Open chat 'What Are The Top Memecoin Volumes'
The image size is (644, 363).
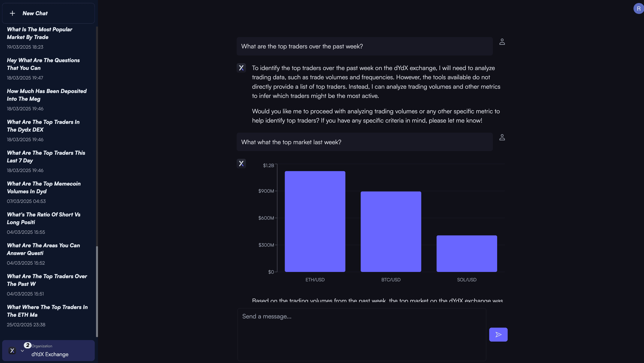click(44, 187)
